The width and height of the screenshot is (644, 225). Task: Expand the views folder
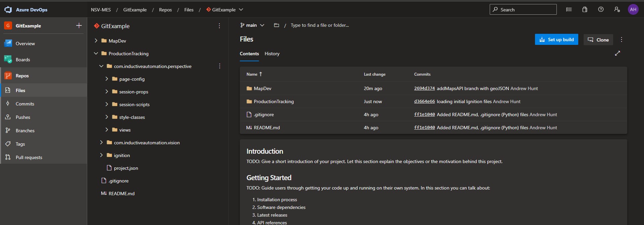click(107, 130)
